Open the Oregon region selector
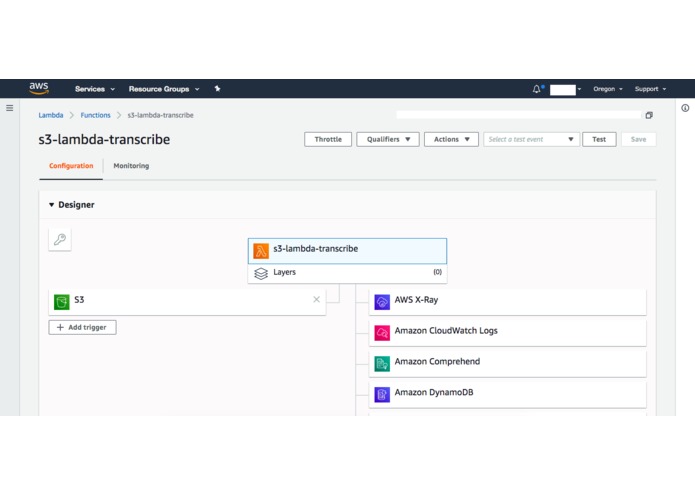Image resolution: width=695 pixels, height=494 pixels. [608, 89]
